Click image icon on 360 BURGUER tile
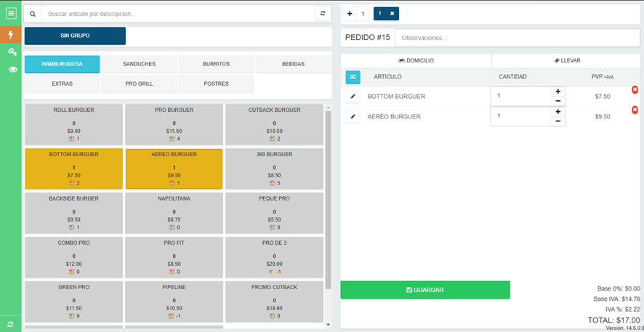644x332 pixels. [x=271, y=183]
